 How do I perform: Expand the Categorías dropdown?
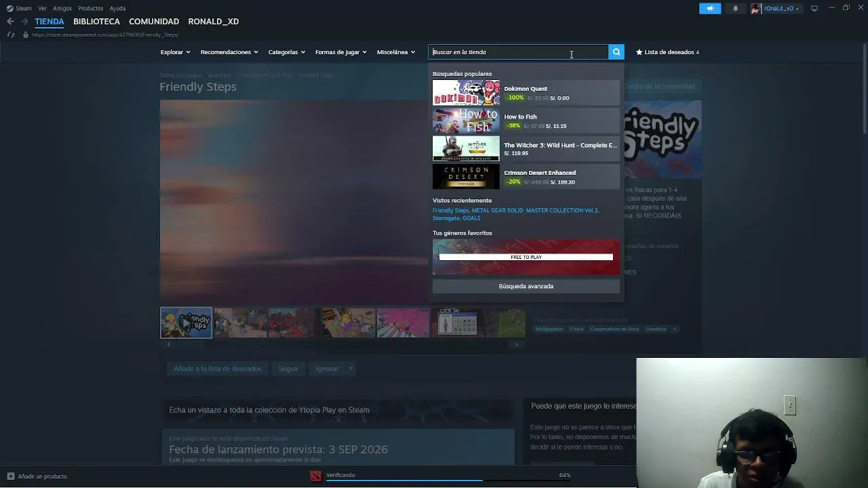[x=286, y=52]
